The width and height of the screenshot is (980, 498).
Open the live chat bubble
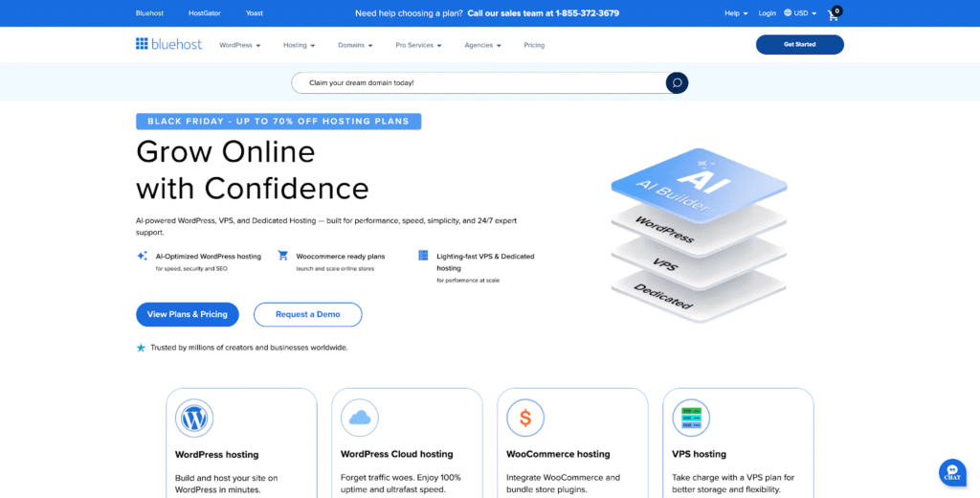pyautogui.click(x=951, y=471)
